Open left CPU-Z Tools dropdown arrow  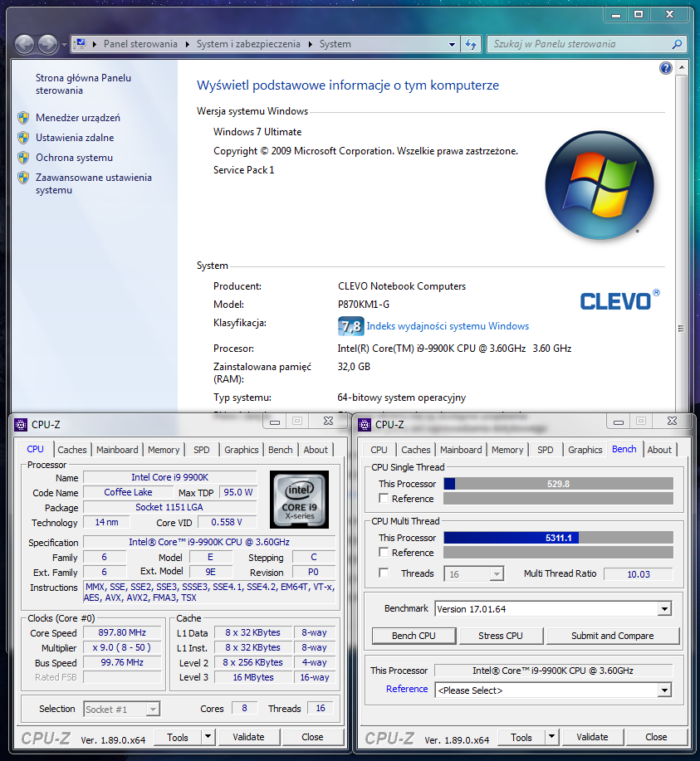pyautogui.click(x=208, y=737)
